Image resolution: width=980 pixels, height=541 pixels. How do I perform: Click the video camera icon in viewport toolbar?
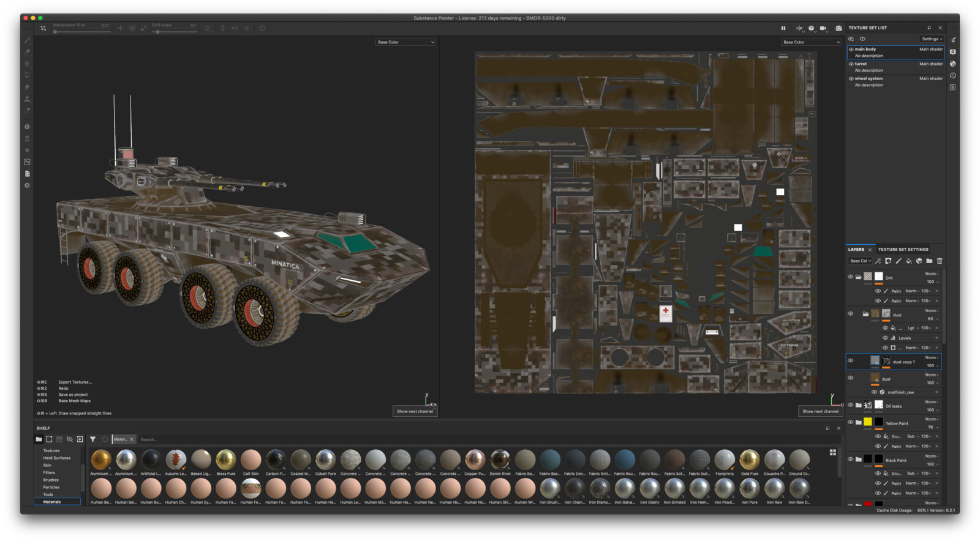[x=823, y=28]
